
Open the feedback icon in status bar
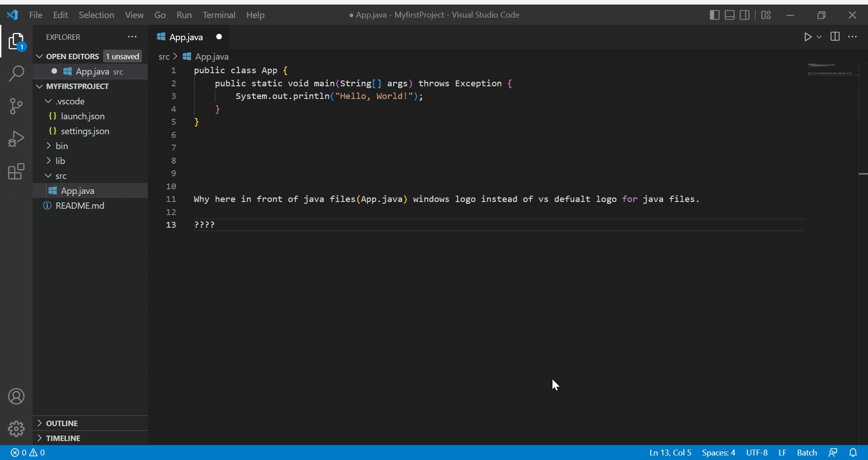833,453
